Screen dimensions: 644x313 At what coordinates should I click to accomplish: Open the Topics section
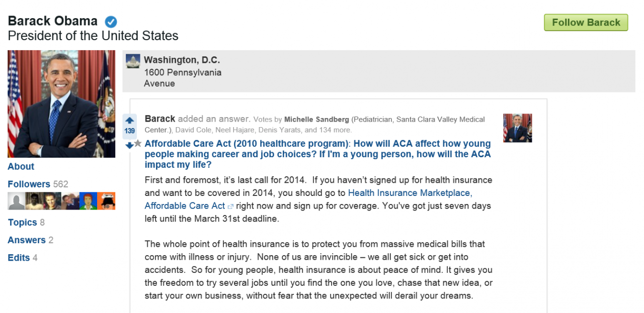click(23, 223)
